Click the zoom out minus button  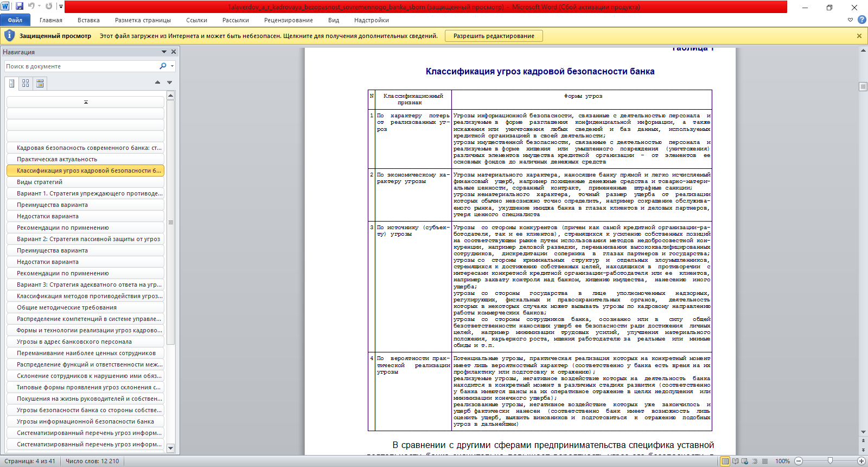[x=798, y=461]
